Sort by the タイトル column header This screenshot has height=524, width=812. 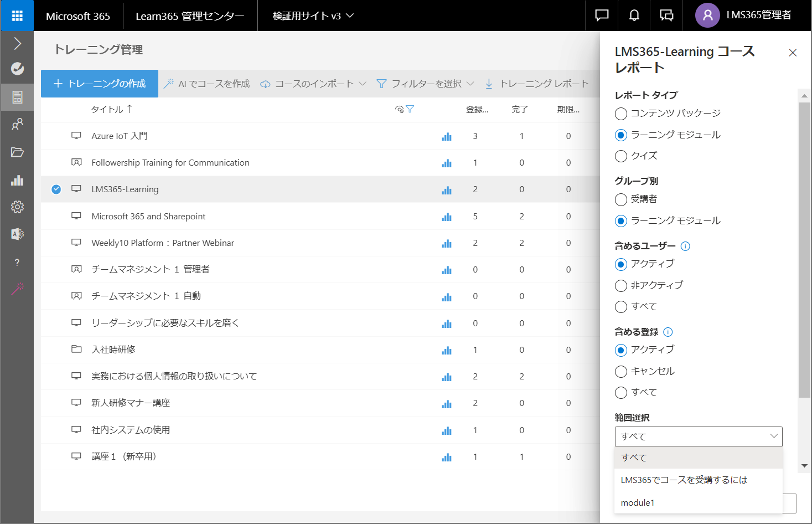click(x=111, y=109)
